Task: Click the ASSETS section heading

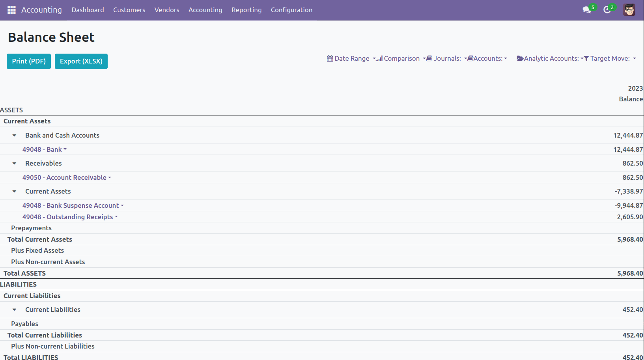Action: coord(11,110)
